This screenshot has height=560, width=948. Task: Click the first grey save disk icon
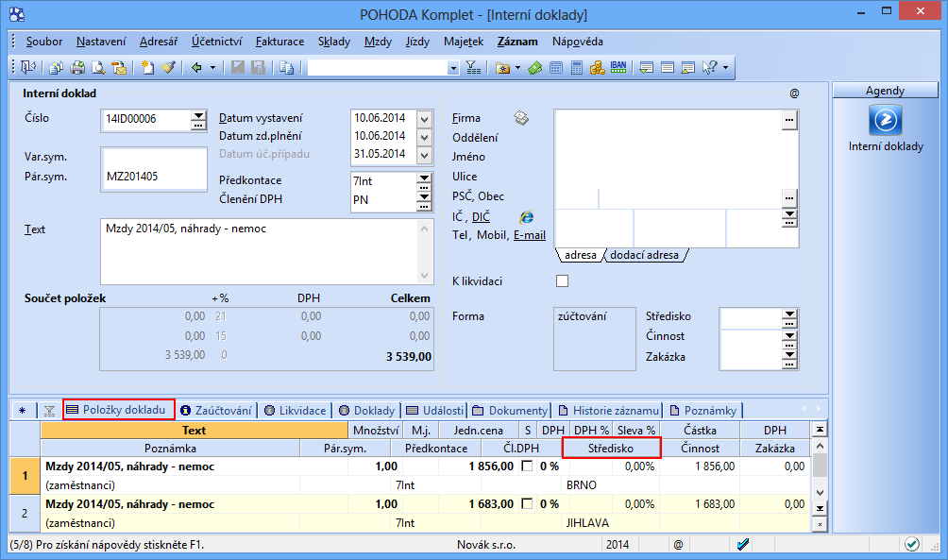coord(238,68)
